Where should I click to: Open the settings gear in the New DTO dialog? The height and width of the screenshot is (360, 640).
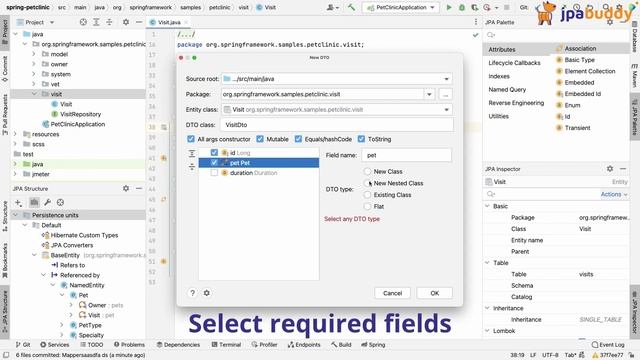click(207, 293)
